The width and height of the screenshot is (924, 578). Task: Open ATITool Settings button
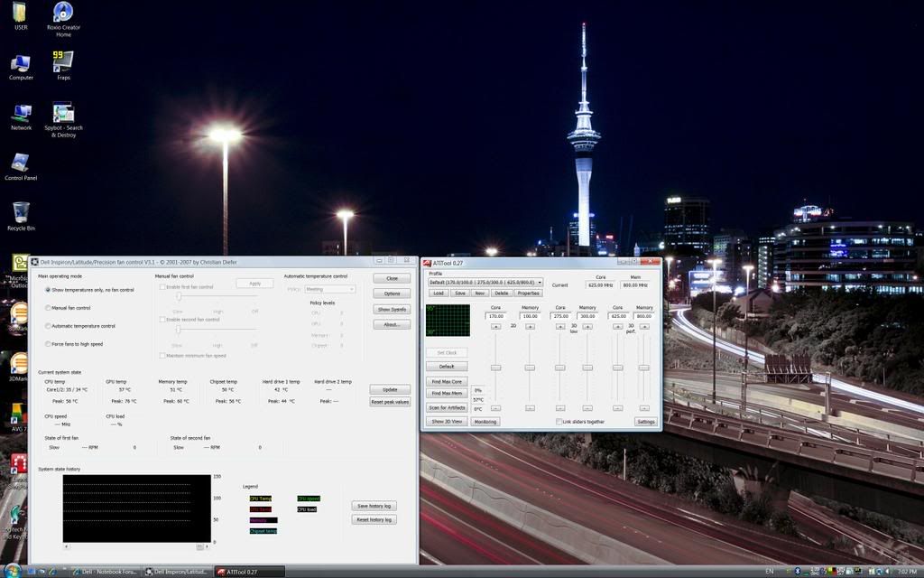tap(646, 422)
